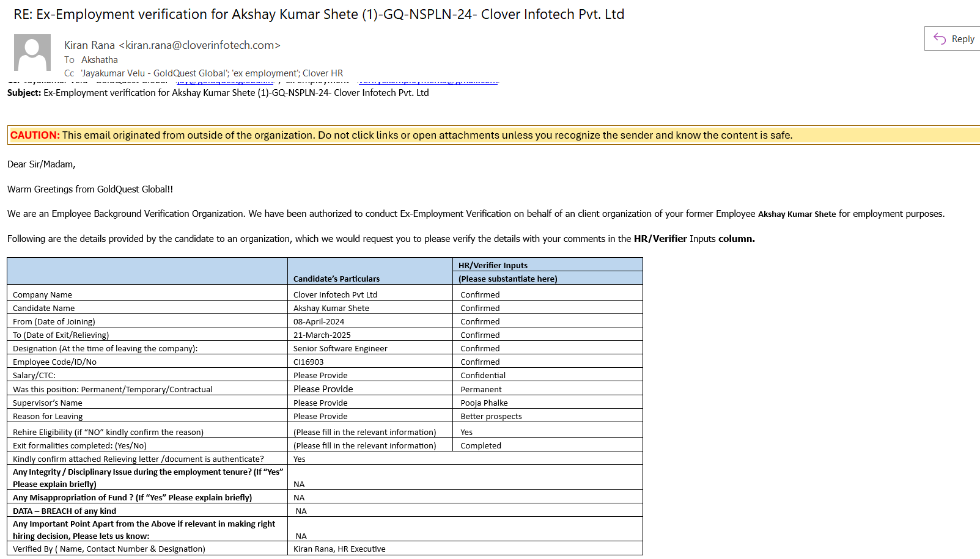The image size is (980, 559).
Task: Click the email subject title at top
Action: coord(319,15)
